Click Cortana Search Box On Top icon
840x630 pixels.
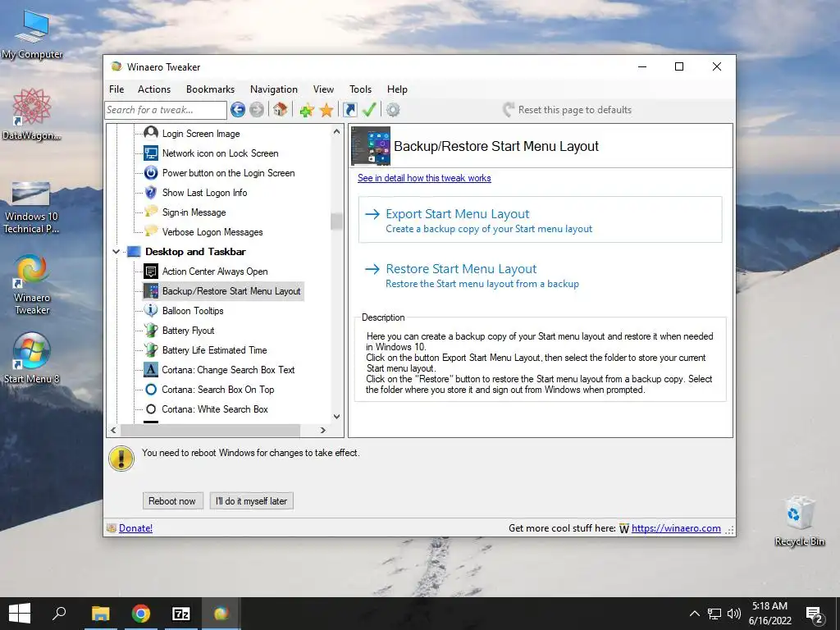click(151, 390)
